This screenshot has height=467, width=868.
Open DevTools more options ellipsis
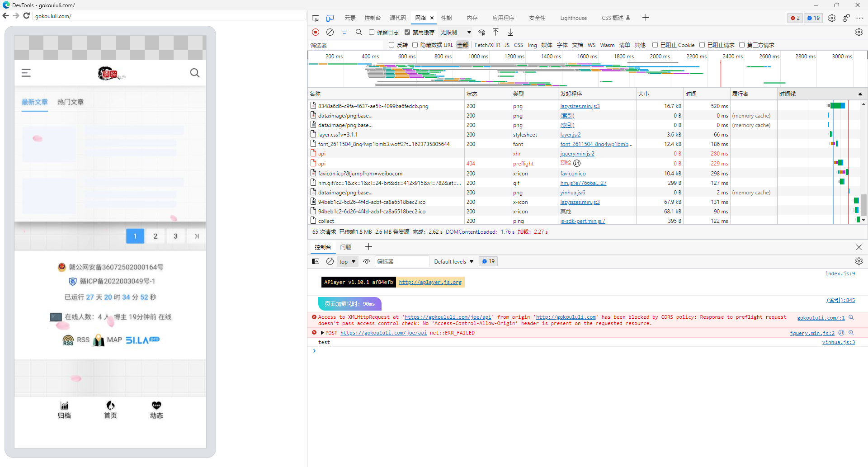click(x=860, y=18)
